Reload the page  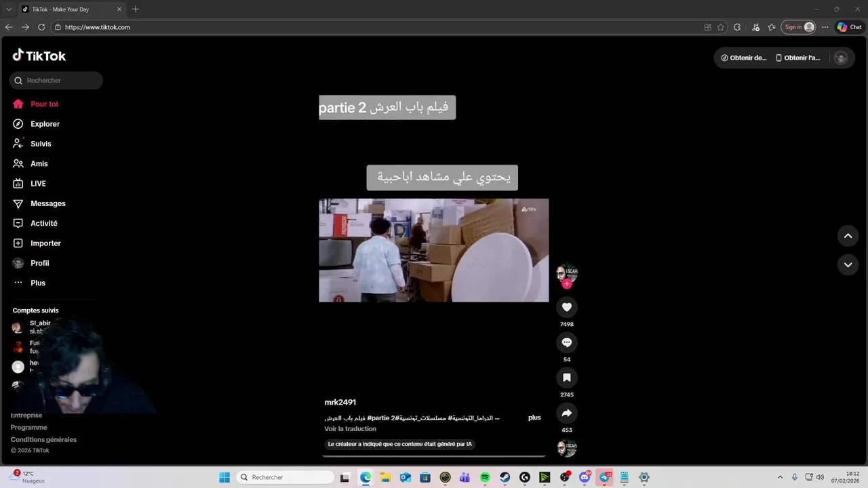41,27
